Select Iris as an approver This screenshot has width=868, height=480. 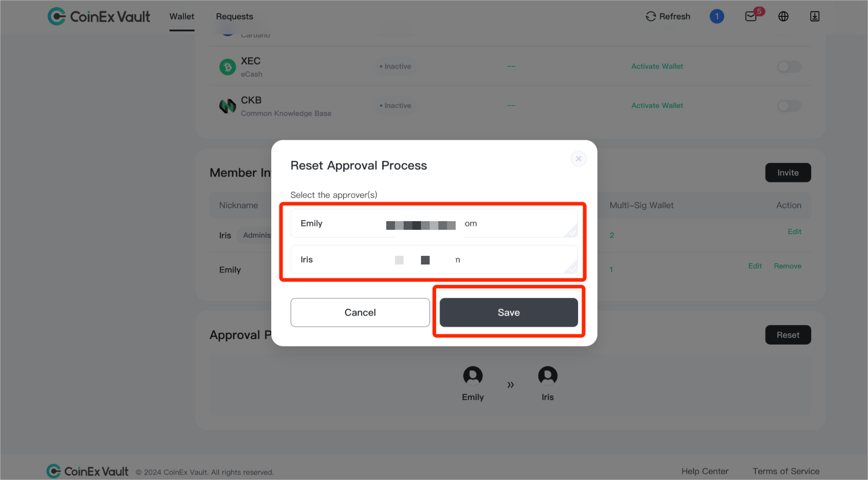coord(434,259)
